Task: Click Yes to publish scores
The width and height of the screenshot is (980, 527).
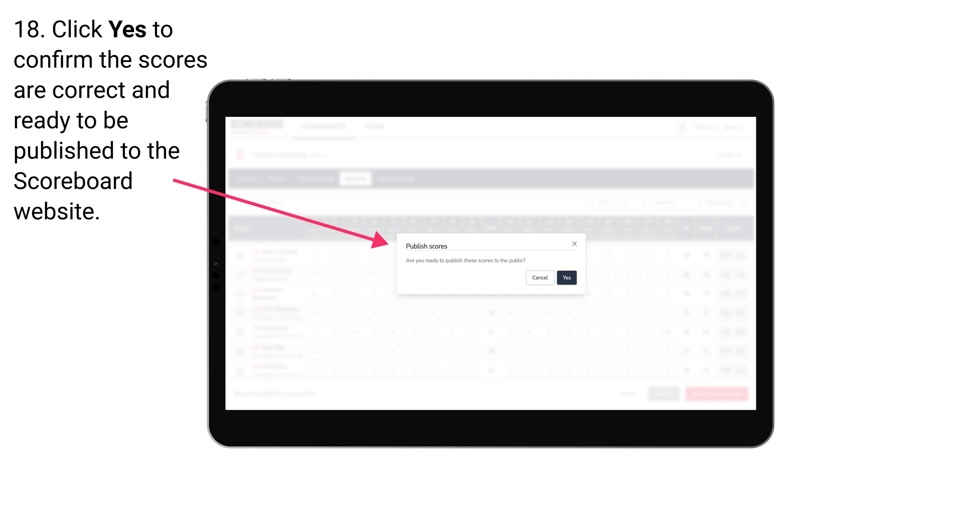Action: (x=566, y=276)
